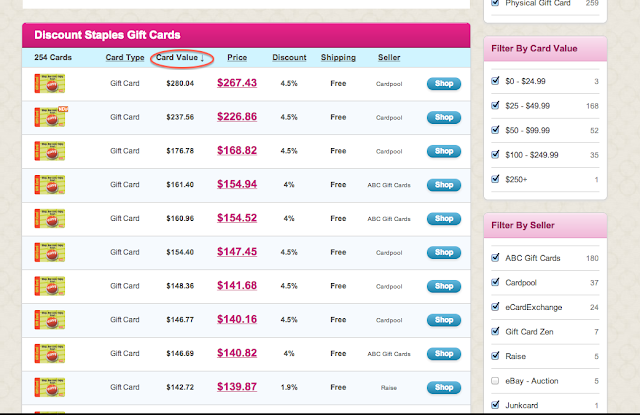Click the $139.87 price link
Image resolution: width=640 pixels, height=415 pixels.
[x=237, y=387]
